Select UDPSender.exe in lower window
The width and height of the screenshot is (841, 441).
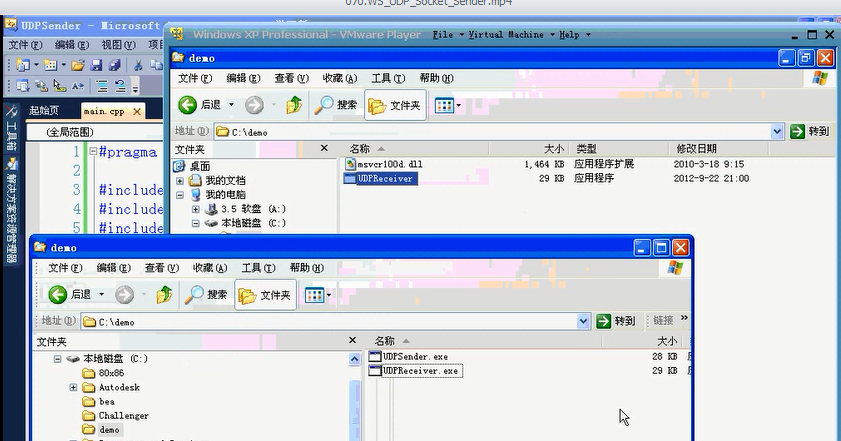pyautogui.click(x=409, y=356)
